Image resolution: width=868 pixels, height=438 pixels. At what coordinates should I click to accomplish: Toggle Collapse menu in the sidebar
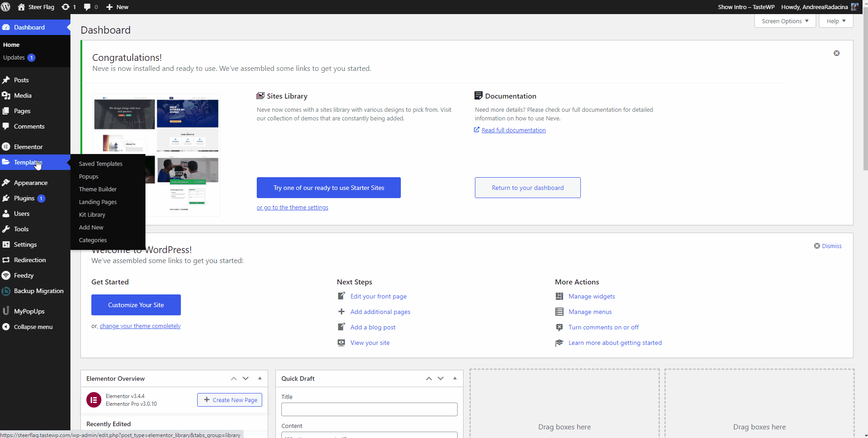coord(32,326)
